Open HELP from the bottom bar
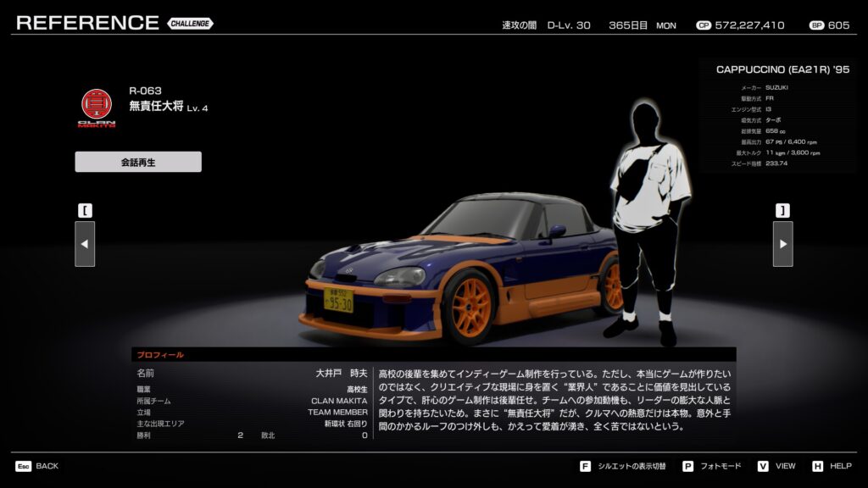Viewport: 868px width, 488px height. 832,466
